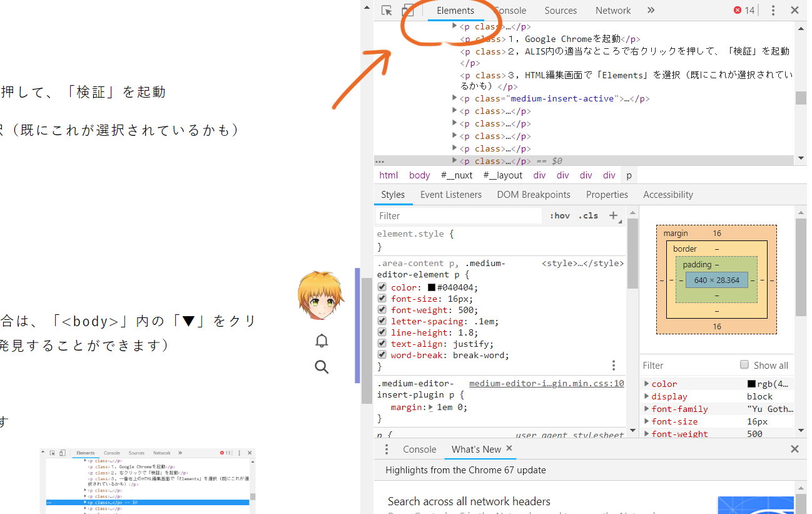Viewport: 812px width, 514px height.
Task: Activate the inspect element picker icon
Action: [387, 11]
